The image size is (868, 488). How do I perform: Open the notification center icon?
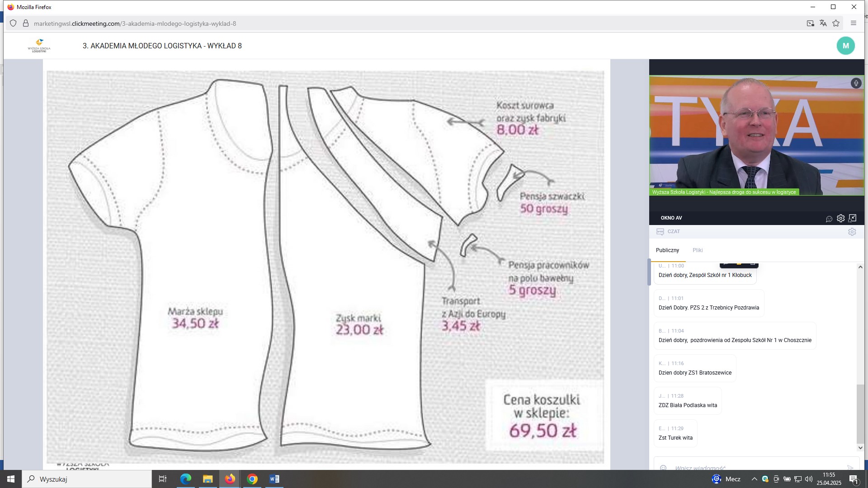(854, 479)
